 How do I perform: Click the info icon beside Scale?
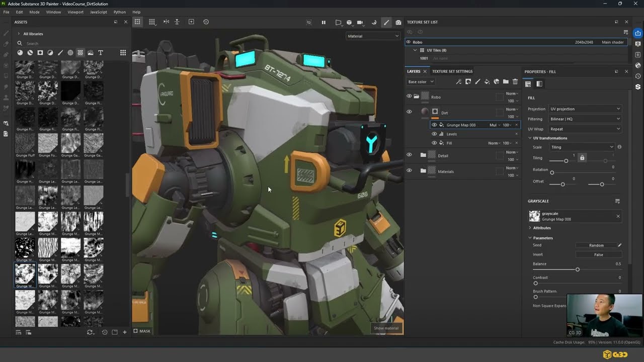[x=619, y=147]
